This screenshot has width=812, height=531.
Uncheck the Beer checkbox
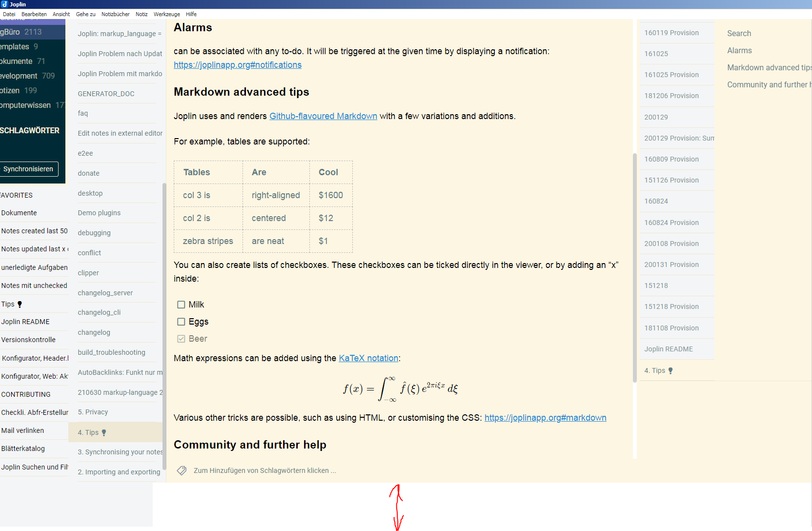[181, 338]
